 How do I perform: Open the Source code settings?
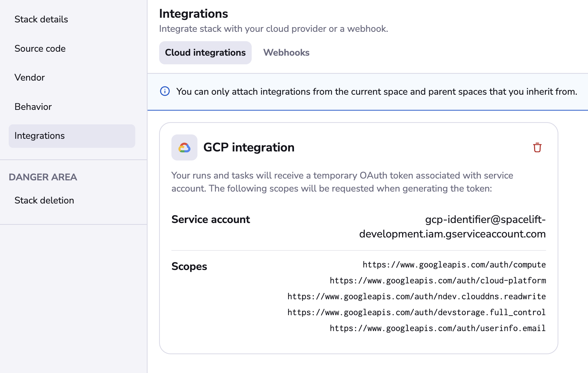tap(40, 48)
